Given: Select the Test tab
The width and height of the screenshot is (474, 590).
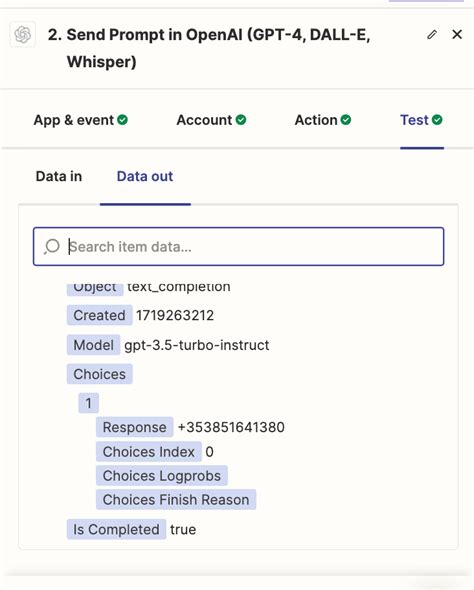Looking at the screenshot, I should tap(421, 120).
